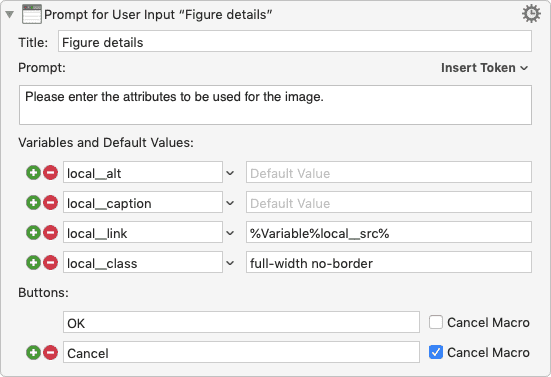The width and height of the screenshot is (551, 377).
Task: Click the 'Variables and Default Values:' label
Action: 106,143
